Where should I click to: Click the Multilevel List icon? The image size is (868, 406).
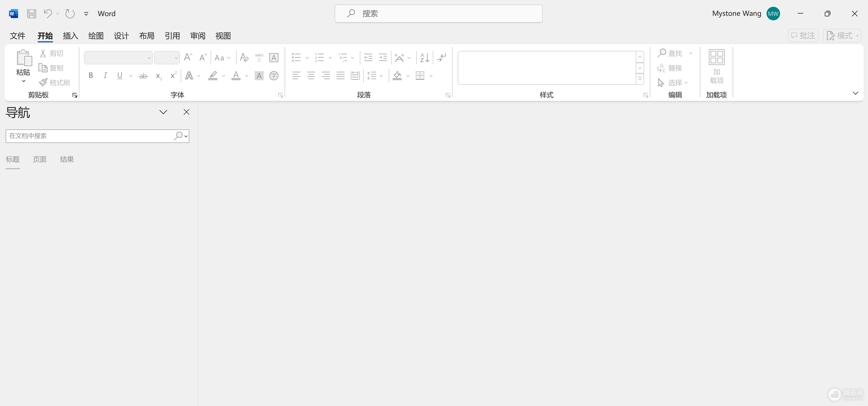pyautogui.click(x=343, y=58)
